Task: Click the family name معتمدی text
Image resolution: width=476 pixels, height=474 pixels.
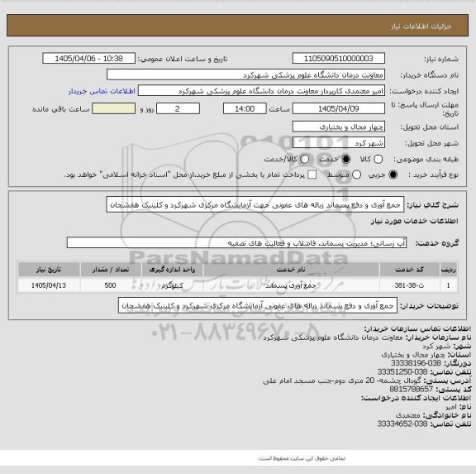Action: click(x=408, y=415)
